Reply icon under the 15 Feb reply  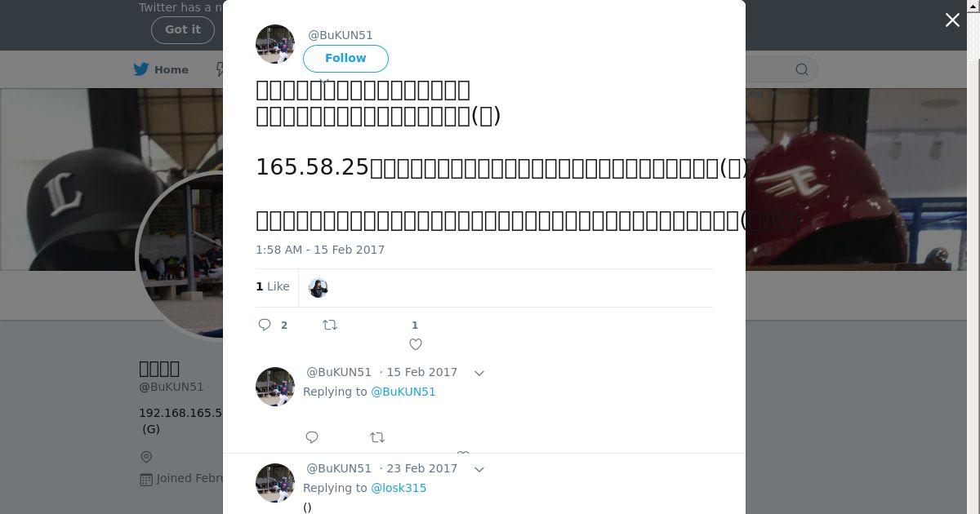coord(312,437)
